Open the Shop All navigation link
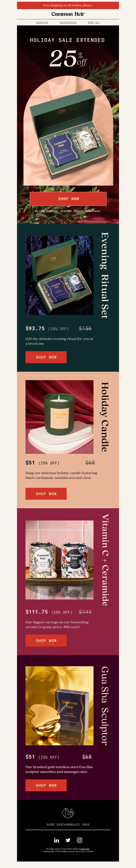 94,23
